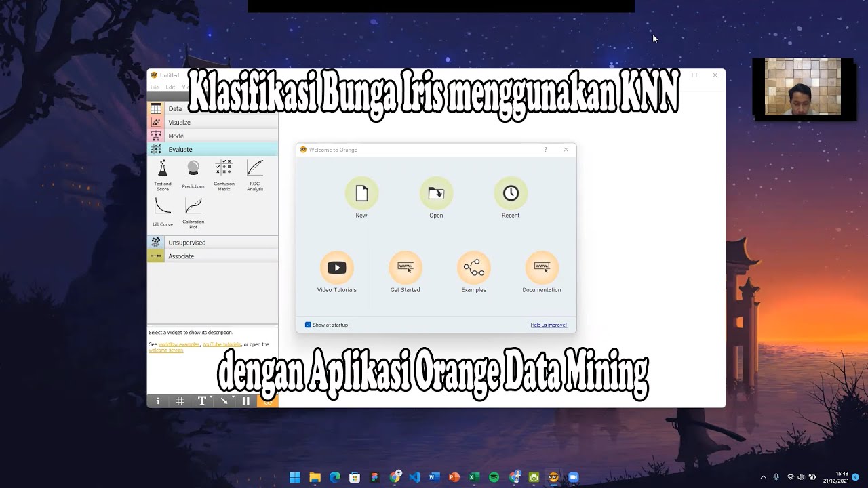Select the arrow annotation tool
Viewport: 868px width, 488px height.
[224, 401]
